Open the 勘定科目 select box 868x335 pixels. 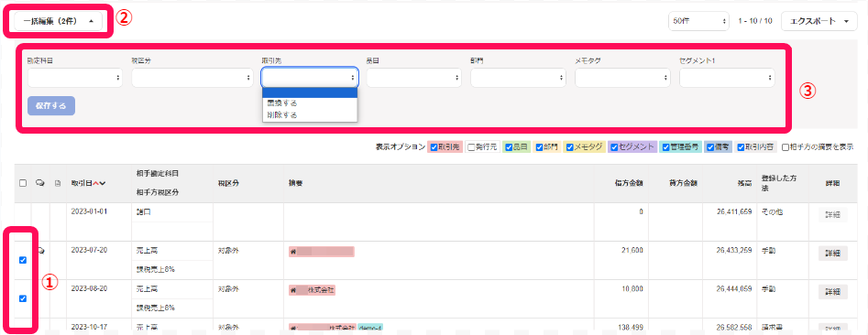coord(75,78)
